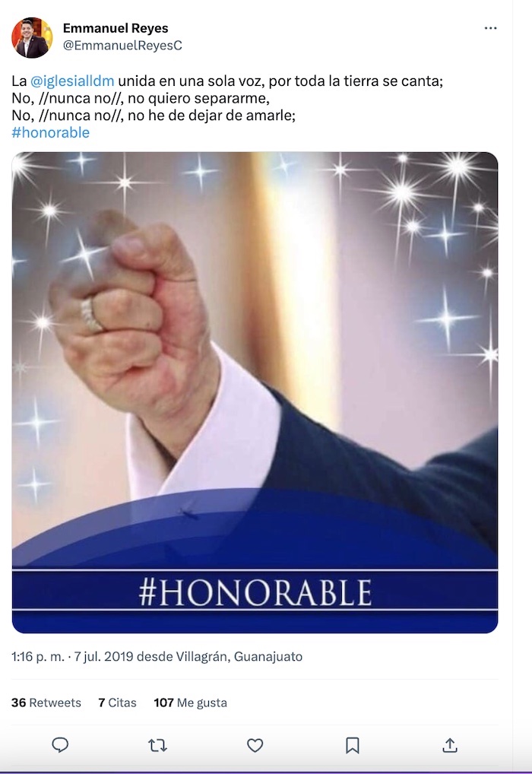532x774 pixels.
Task: Open the #honorable hashtag in tweet text
Action: click(x=51, y=132)
